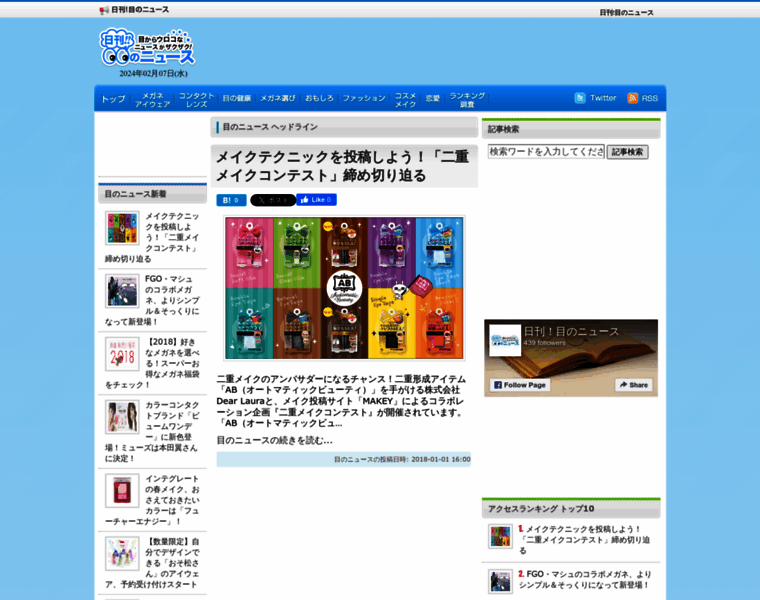The width and height of the screenshot is (760, 600).
Task: Click the 439 followers text
Action: (544, 343)
